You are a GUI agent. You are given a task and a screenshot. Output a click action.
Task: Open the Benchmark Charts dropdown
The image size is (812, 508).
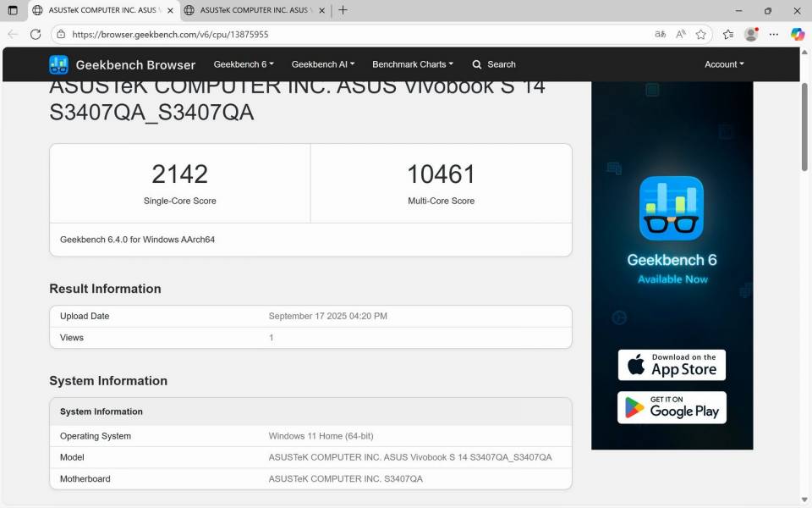(x=413, y=64)
